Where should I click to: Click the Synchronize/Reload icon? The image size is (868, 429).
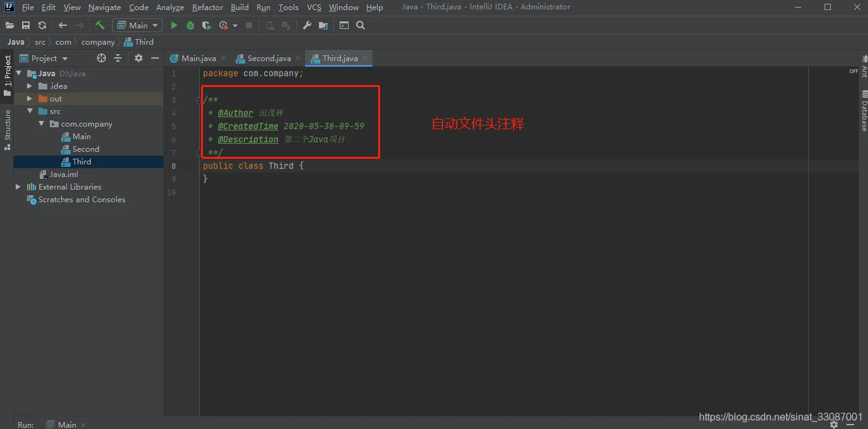point(42,25)
